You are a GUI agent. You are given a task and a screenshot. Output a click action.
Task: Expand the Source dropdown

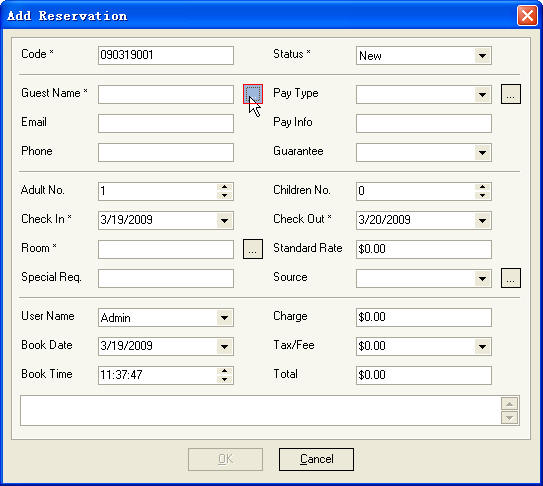point(482,279)
